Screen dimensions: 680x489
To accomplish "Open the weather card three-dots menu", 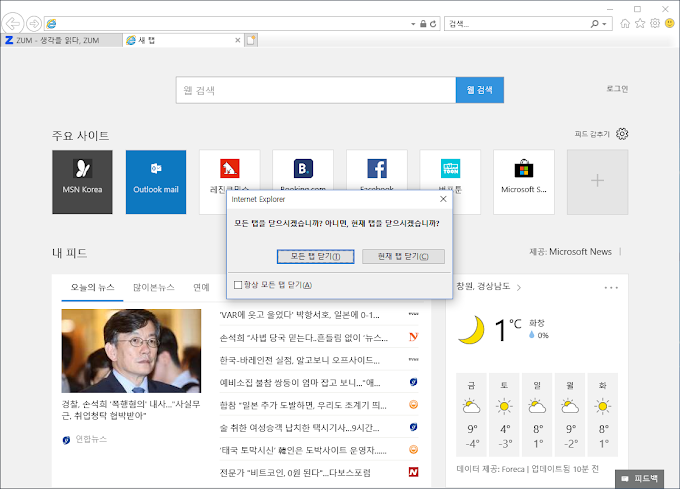I will [x=611, y=287].
